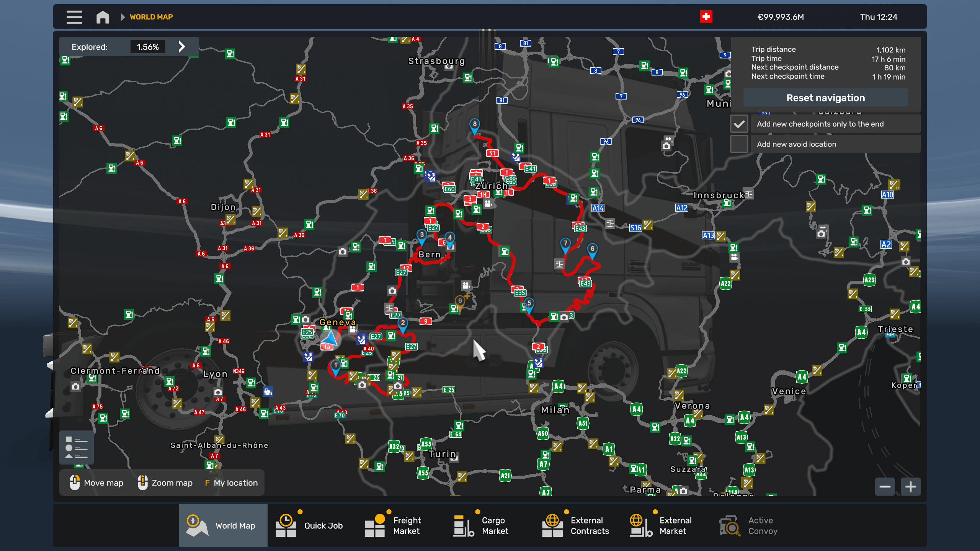Screen dimensions: 980x551
Task: Click the breadcrumb arrow before World Map
Action: (122, 17)
